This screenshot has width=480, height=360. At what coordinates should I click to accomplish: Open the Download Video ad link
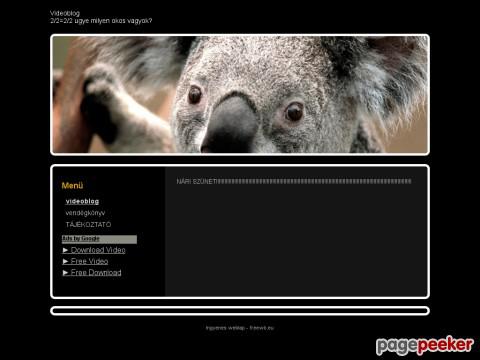[x=94, y=250]
